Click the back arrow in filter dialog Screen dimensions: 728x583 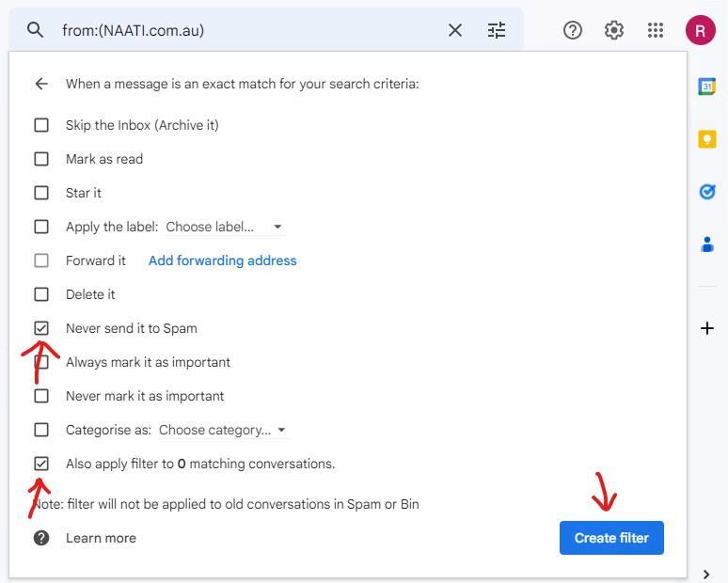pyautogui.click(x=41, y=84)
